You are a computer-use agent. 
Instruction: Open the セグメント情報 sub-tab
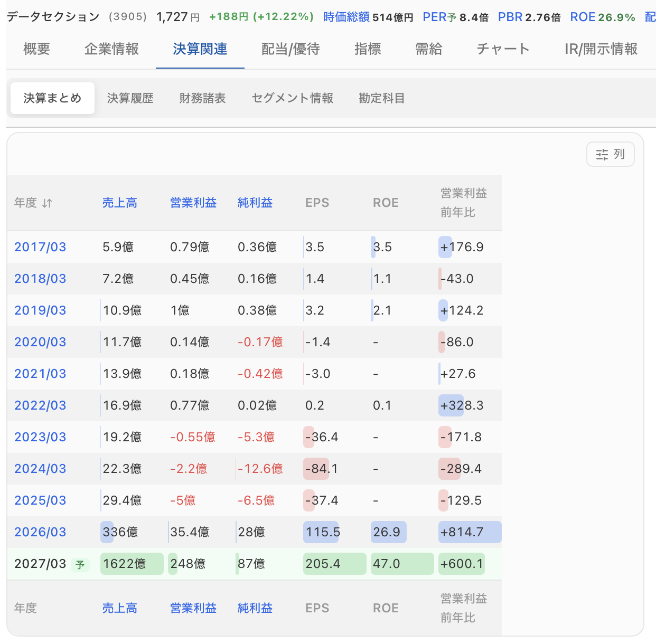[x=293, y=98]
